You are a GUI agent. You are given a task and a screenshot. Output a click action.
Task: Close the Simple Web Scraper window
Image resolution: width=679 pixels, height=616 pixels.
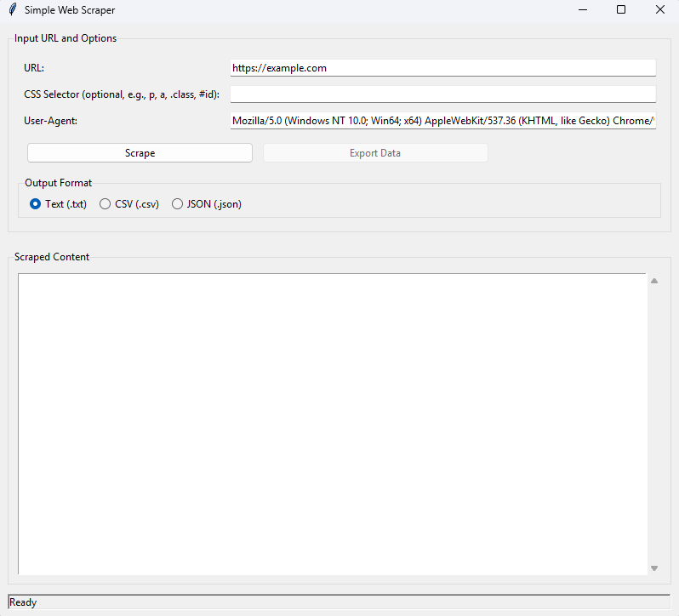660,10
